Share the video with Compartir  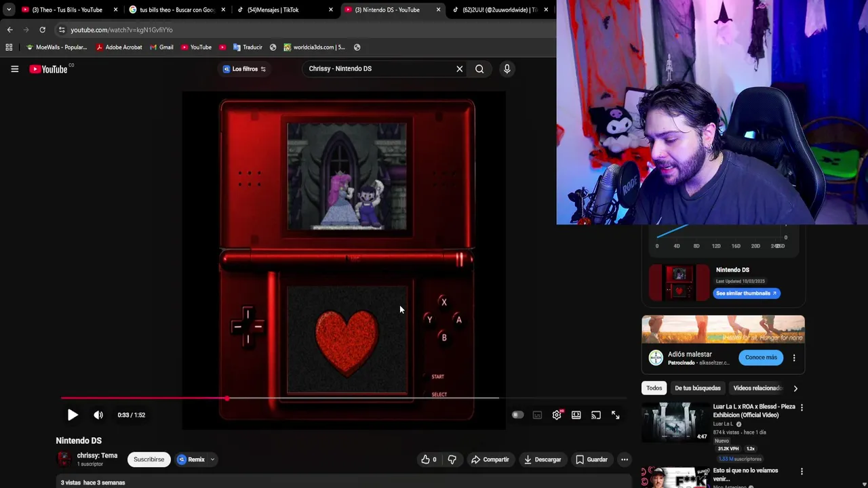coord(490,460)
